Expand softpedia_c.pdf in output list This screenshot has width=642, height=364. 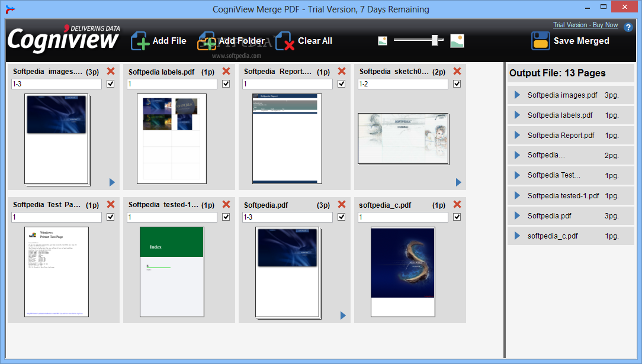(x=517, y=236)
